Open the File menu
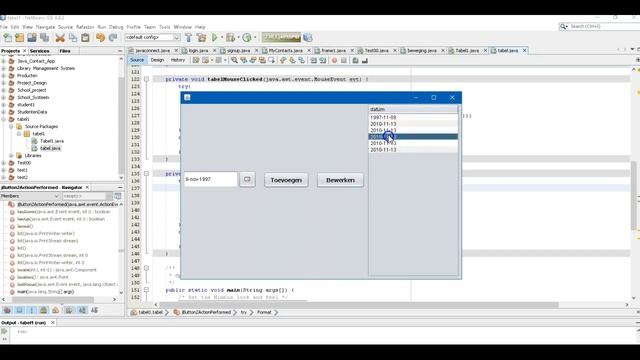This screenshot has height=360, width=640. coord(4,27)
